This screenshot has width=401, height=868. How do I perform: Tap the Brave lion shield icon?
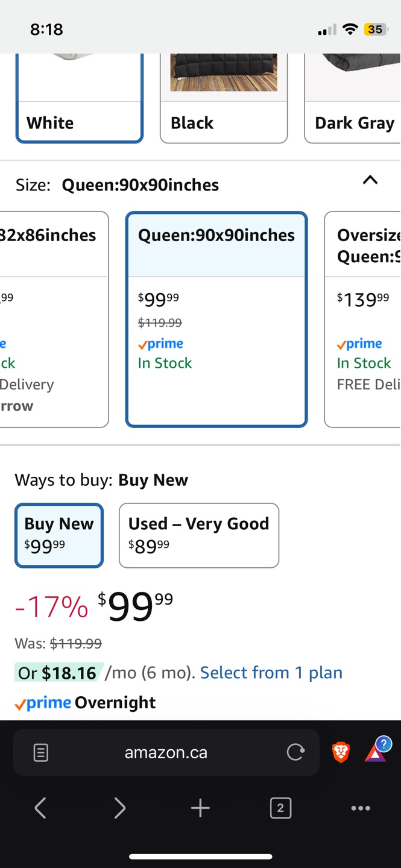click(341, 752)
